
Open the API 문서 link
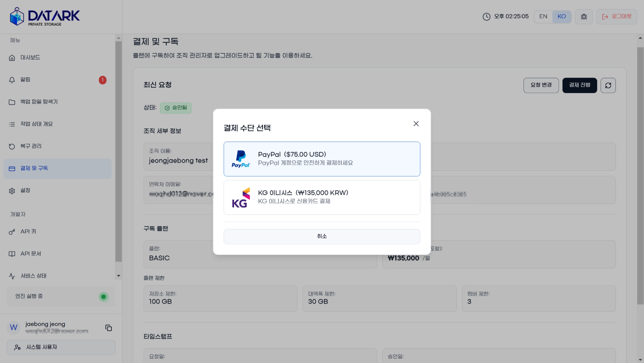tap(57, 254)
